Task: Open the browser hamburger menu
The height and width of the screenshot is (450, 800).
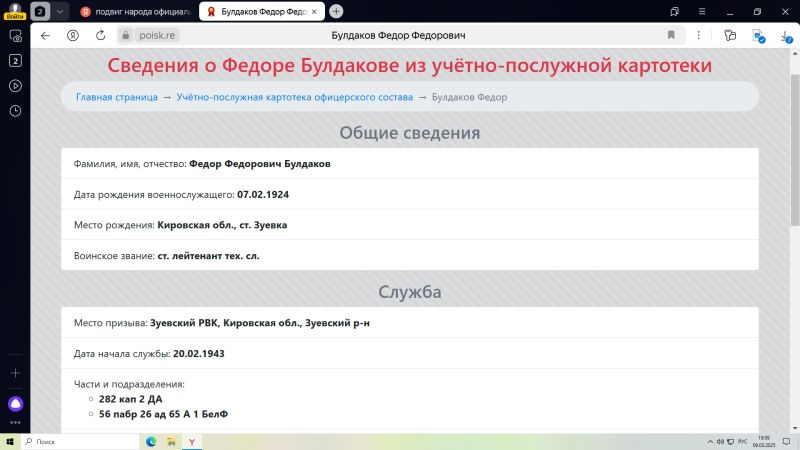Action: click(702, 11)
